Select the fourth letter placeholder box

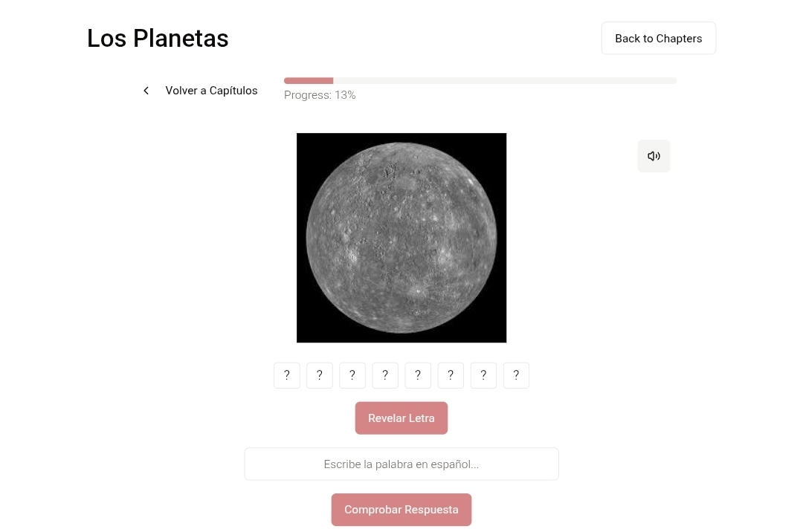pyautogui.click(x=385, y=375)
